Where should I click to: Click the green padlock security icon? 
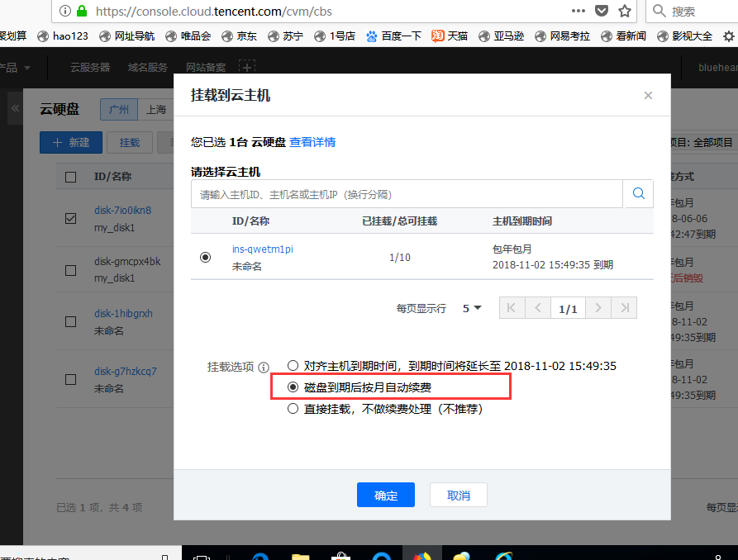82,11
